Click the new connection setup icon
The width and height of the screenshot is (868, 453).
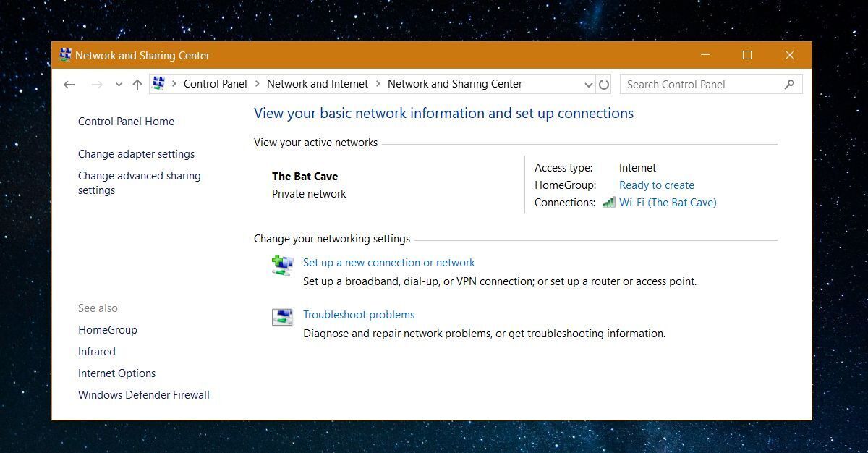(282, 265)
